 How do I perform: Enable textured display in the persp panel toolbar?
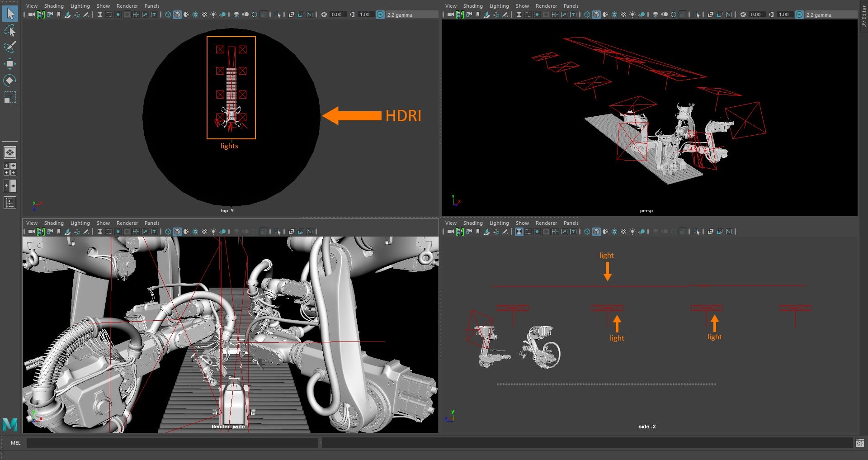[x=614, y=14]
